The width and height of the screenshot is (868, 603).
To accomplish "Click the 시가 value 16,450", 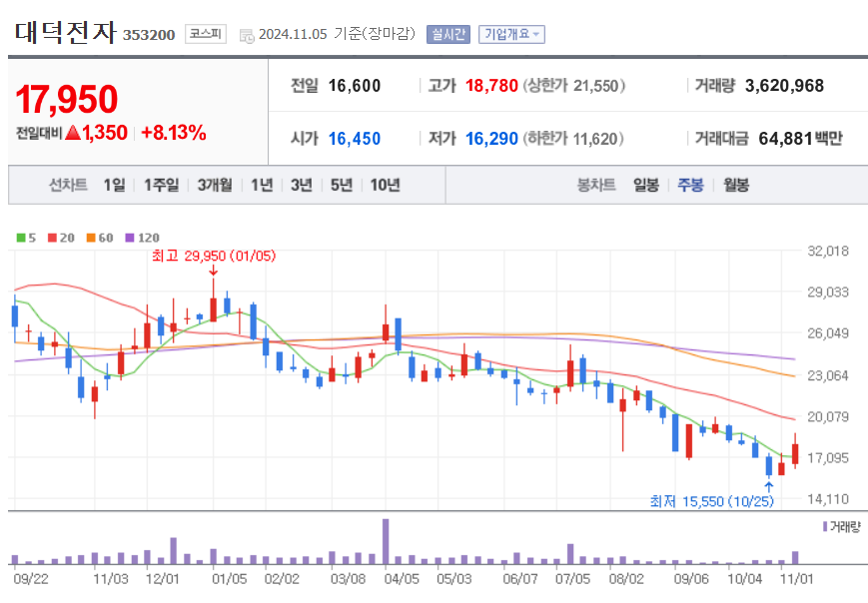I will (355, 139).
